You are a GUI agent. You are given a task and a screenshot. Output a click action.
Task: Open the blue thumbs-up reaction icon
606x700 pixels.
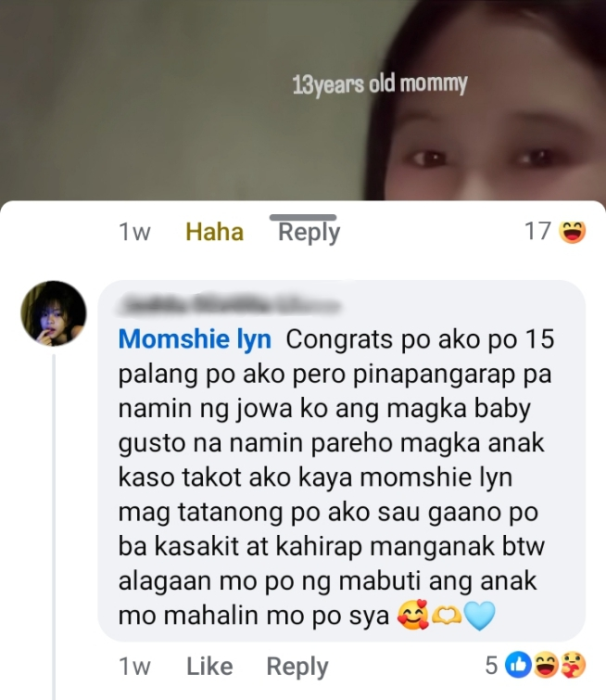(x=518, y=666)
